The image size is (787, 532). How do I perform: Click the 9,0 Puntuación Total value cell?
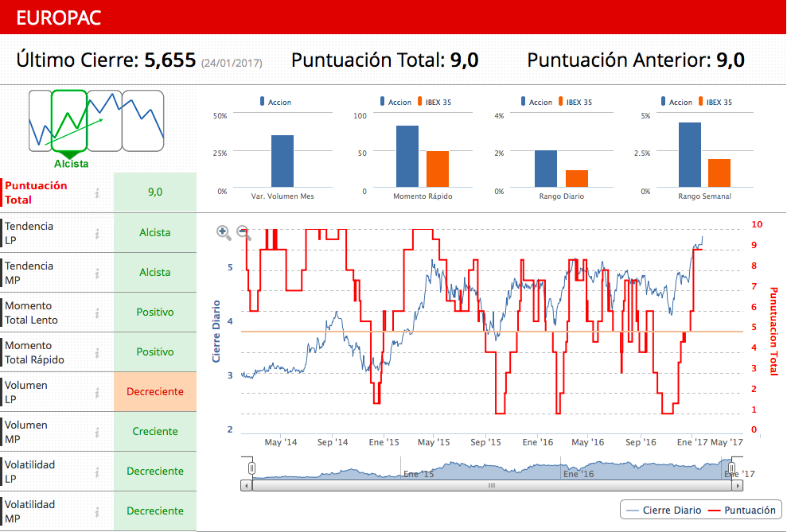pyautogui.click(x=155, y=192)
